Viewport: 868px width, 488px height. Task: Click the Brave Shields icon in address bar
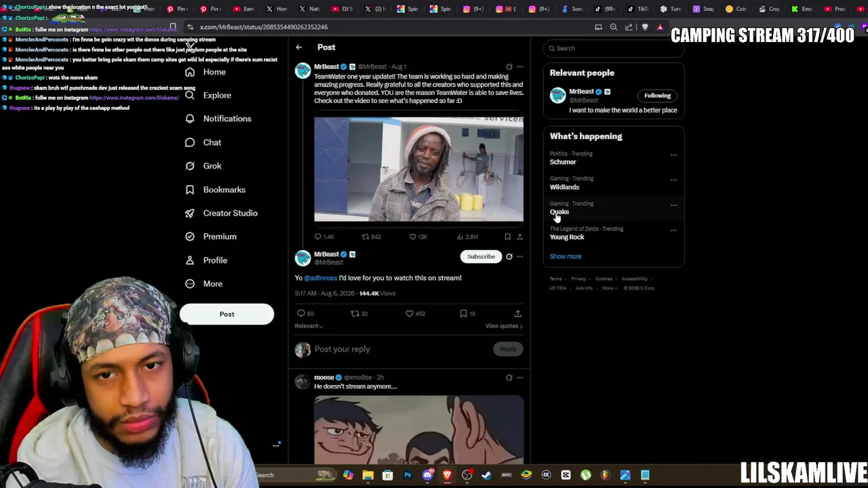[645, 27]
